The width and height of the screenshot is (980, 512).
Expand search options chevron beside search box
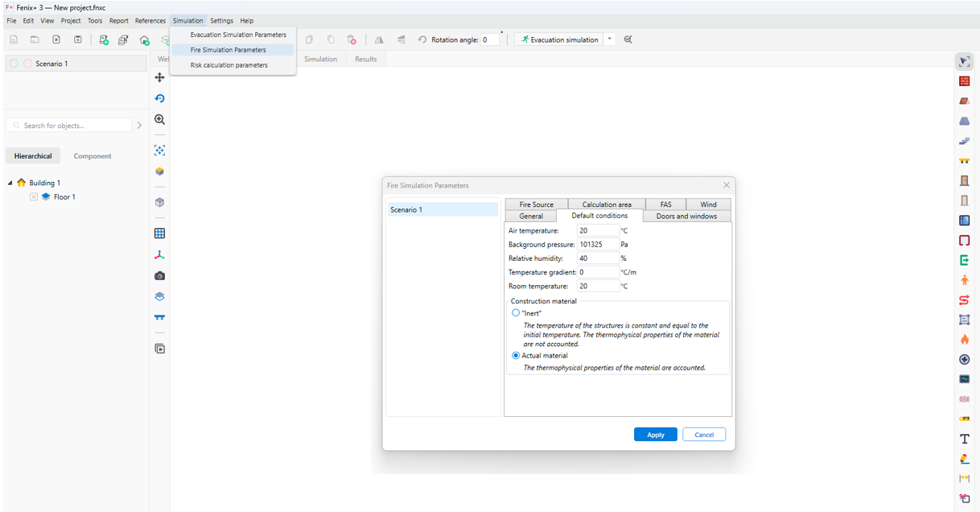coord(139,126)
